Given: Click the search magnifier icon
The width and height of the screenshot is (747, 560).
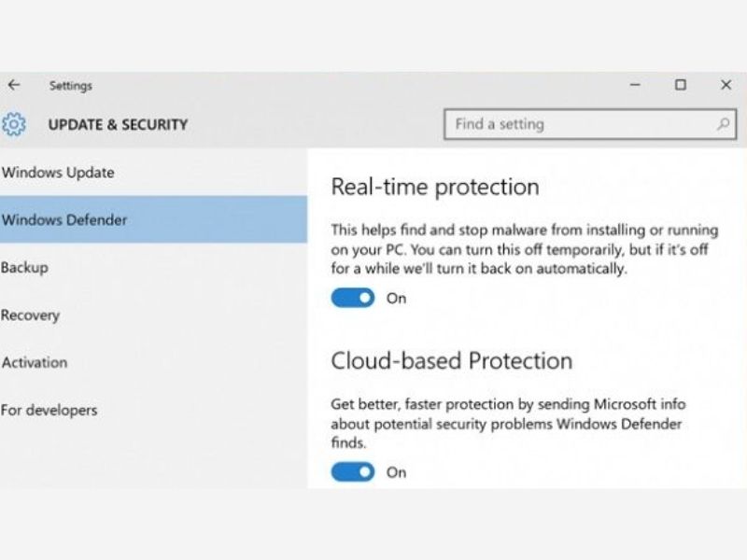Looking at the screenshot, I should 723,124.
